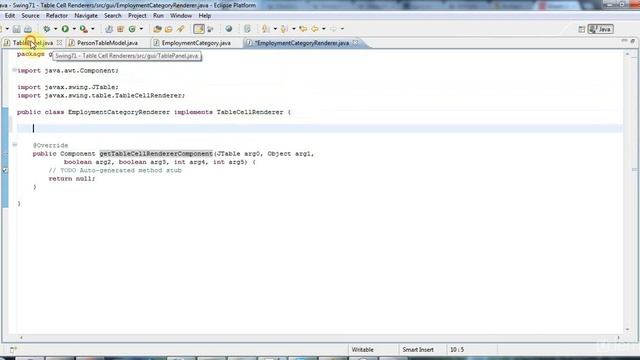The image size is (640, 360).
Task: Click the Save toolbar icon
Action: (x=16, y=29)
